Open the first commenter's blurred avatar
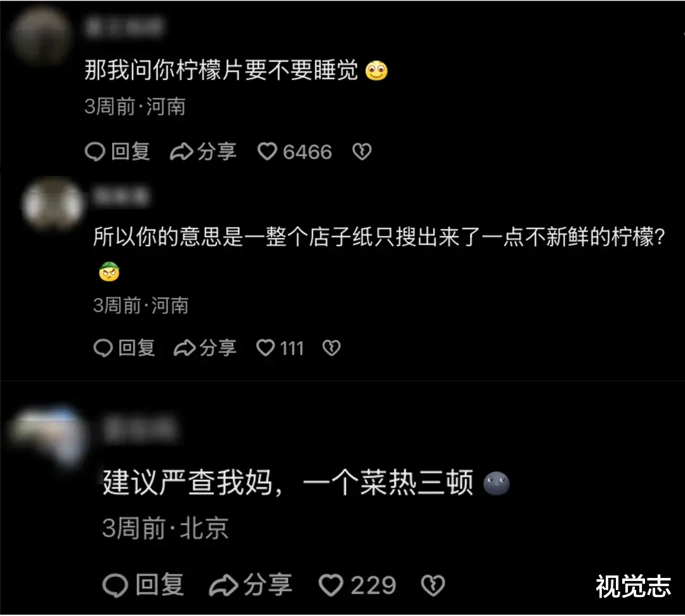The image size is (685, 616). [x=41, y=35]
